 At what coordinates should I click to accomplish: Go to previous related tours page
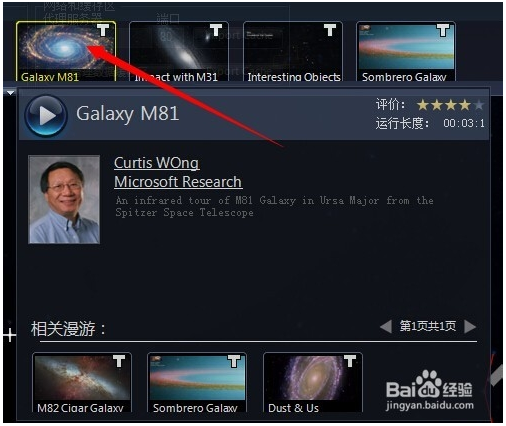coord(386,327)
